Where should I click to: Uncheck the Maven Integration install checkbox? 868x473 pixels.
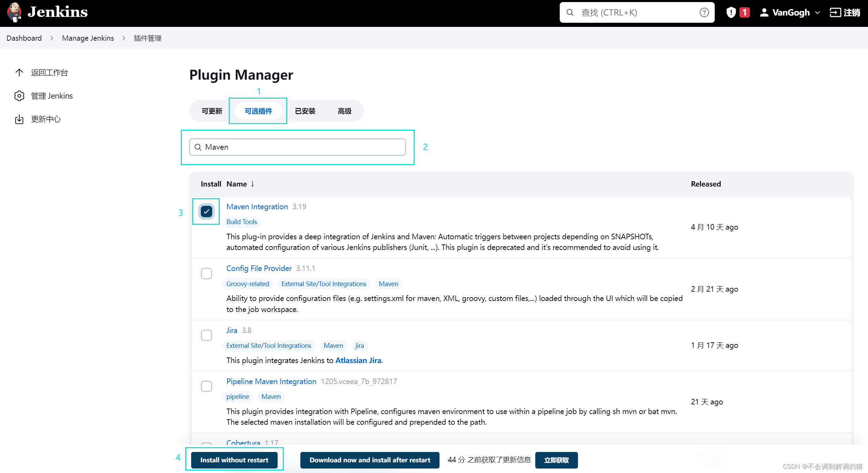tap(206, 211)
